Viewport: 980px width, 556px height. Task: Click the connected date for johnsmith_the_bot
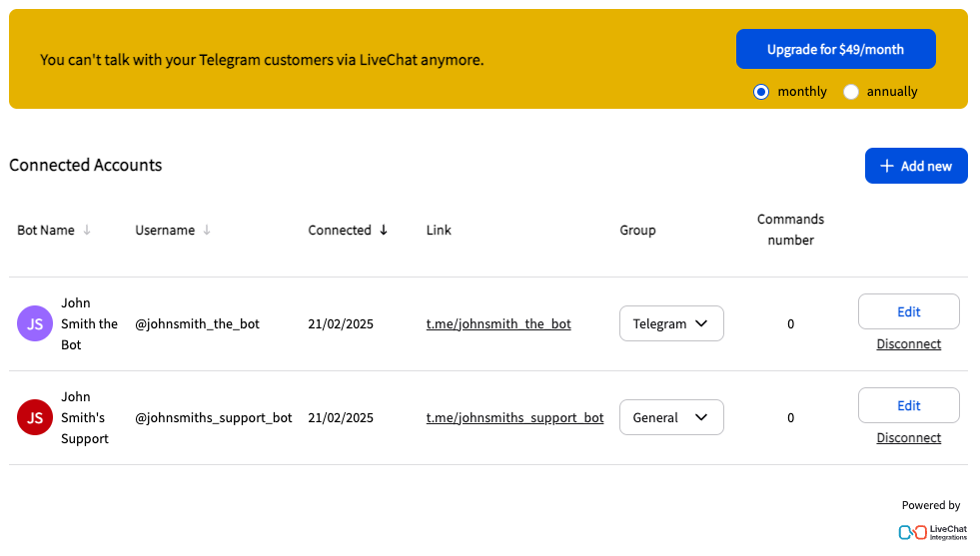click(x=341, y=323)
